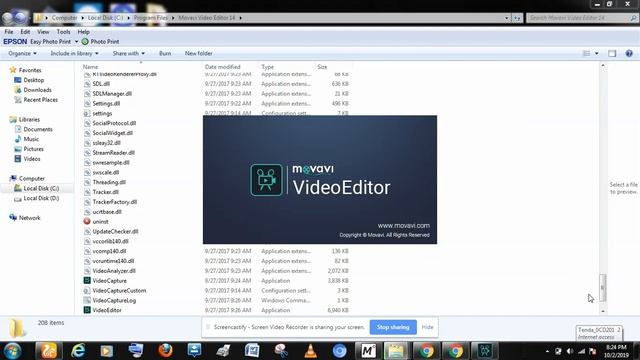Sort by the Size column header
640x360 pixels.
pos(322,67)
